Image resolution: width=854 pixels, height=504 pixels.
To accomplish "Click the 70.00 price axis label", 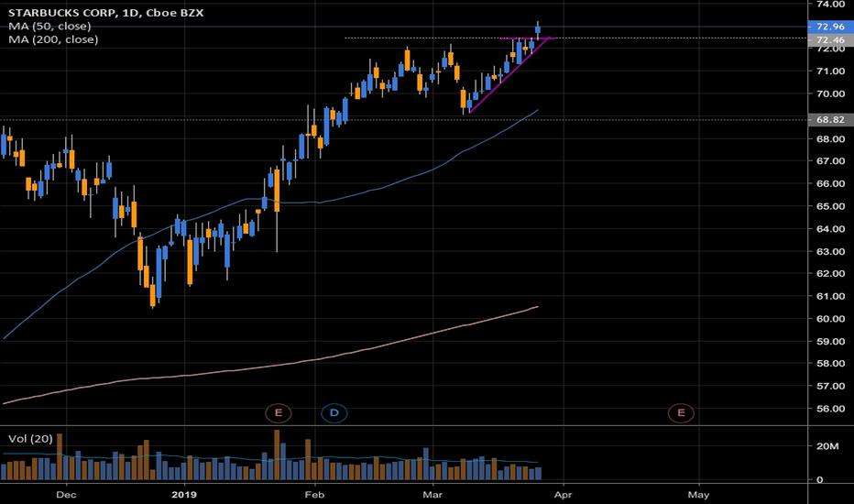I will [830, 93].
